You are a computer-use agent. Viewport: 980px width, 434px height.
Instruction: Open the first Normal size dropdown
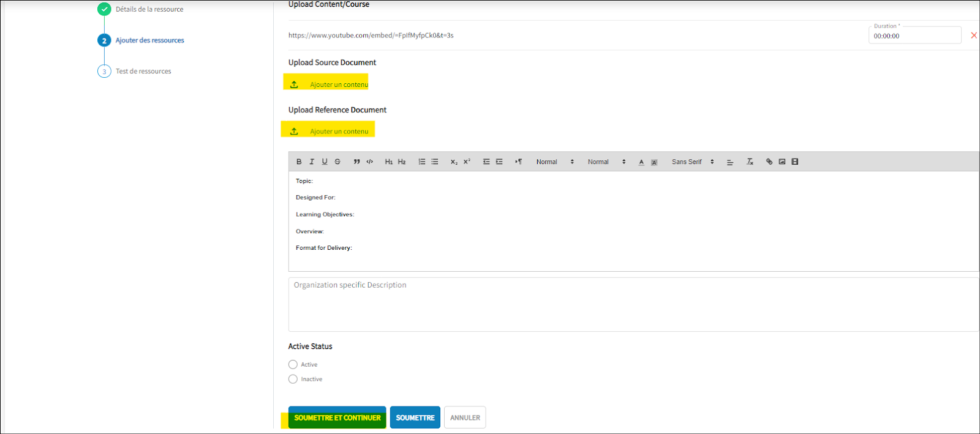click(555, 162)
